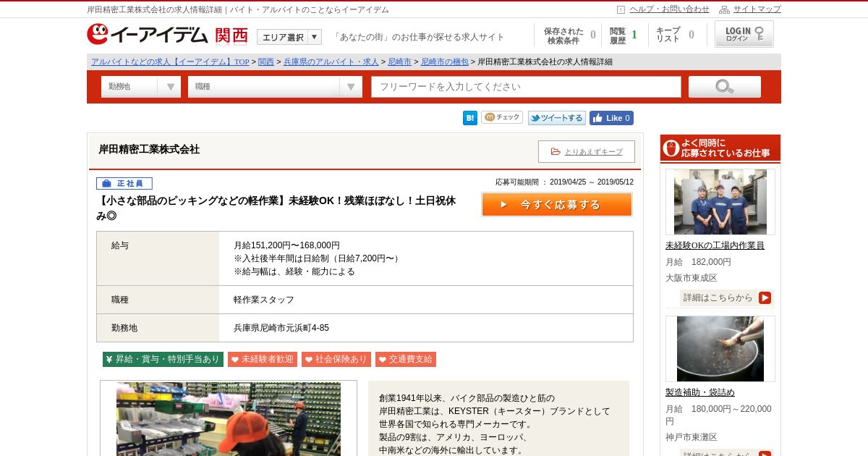Expand the 職種 job type dropdown
This screenshot has width=868, height=456.
275,87
